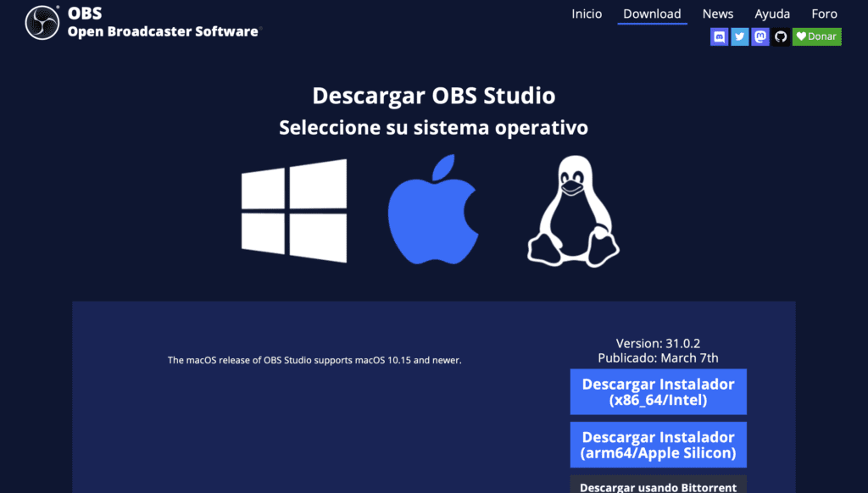This screenshot has height=493, width=868.
Task: Select the Windows operating system icon
Action: coord(294,211)
